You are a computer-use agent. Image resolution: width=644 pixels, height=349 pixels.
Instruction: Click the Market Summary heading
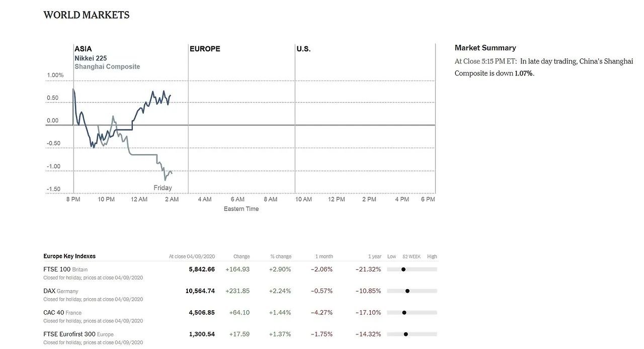point(485,48)
